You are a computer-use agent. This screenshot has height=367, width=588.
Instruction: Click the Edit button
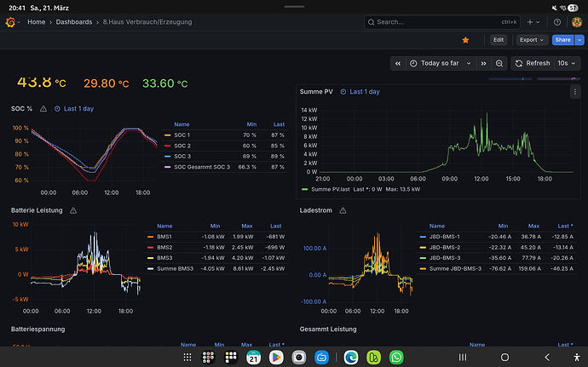tap(499, 40)
